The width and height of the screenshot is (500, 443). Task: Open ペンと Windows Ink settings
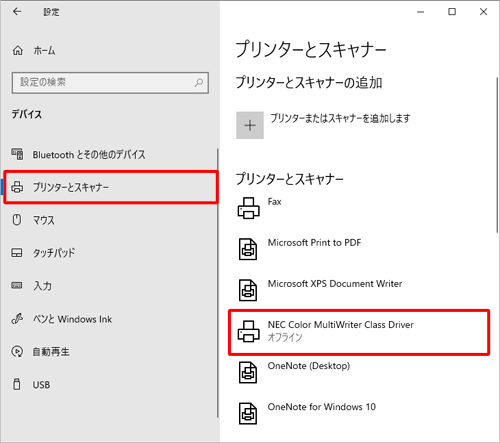tap(72, 319)
